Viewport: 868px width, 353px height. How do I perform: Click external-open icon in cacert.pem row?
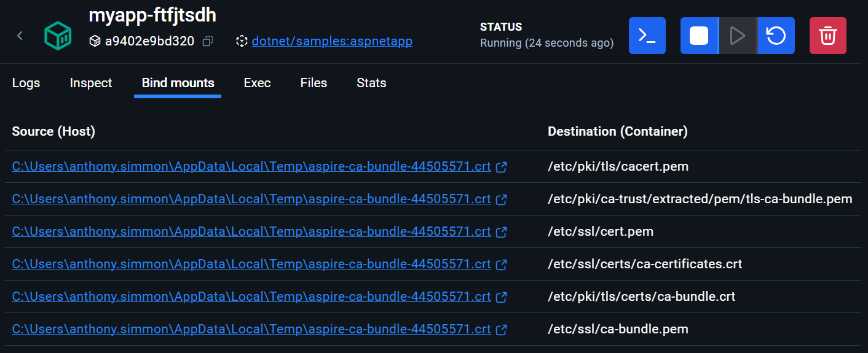click(501, 167)
